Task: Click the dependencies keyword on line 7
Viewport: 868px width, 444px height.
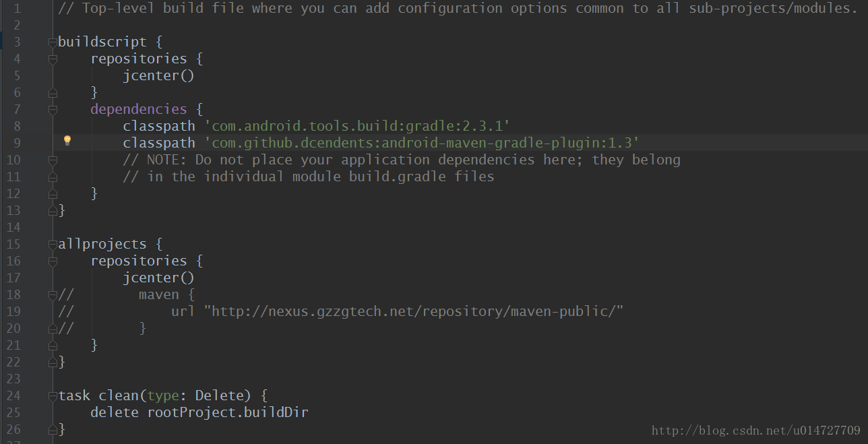Action: 139,109
